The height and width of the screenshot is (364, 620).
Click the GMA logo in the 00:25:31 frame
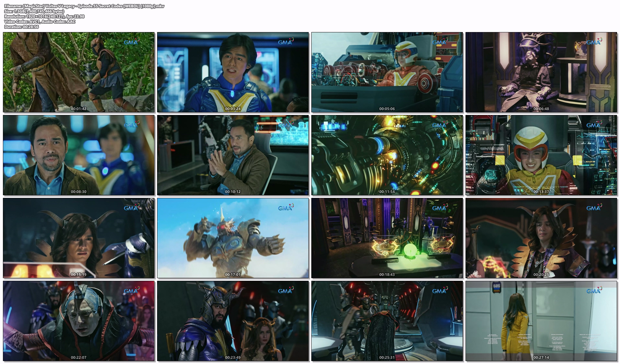(440, 291)
